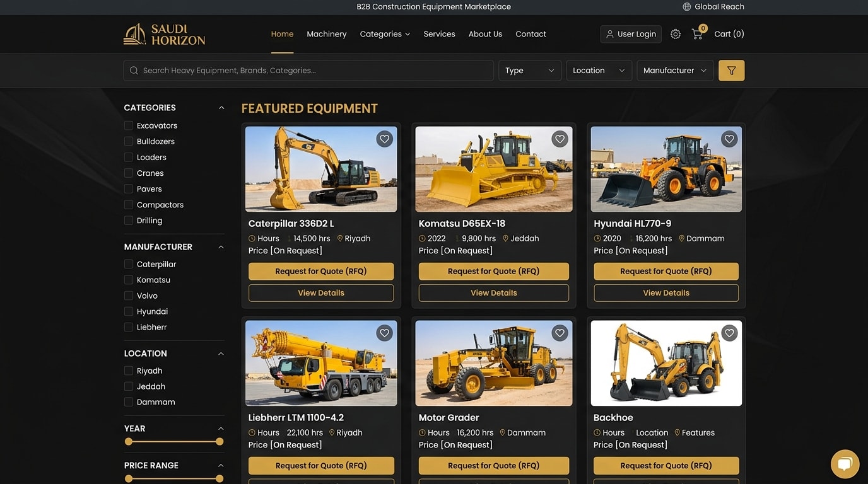Click the gold filter funnel button

731,71
